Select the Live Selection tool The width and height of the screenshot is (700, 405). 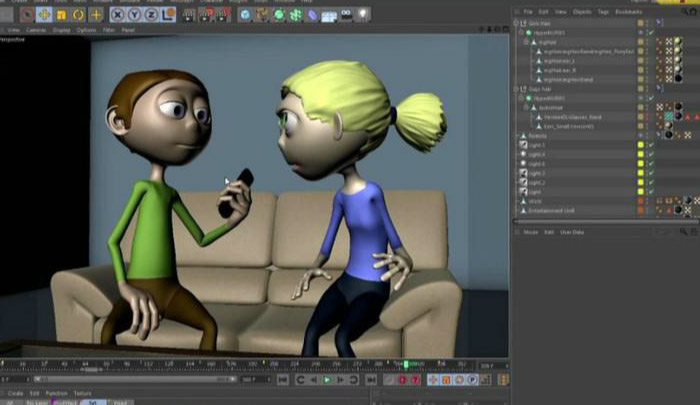coord(27,15)
